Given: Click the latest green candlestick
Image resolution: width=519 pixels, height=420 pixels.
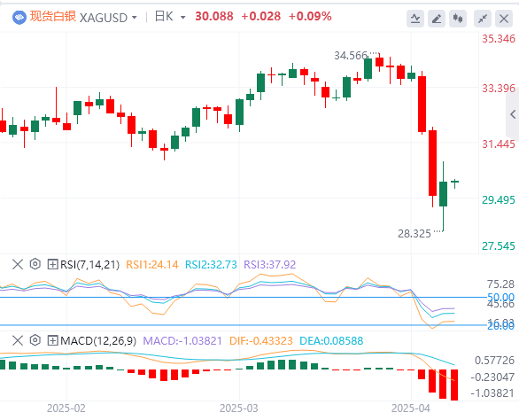Looking at the screenshot, I should point(455,182).
